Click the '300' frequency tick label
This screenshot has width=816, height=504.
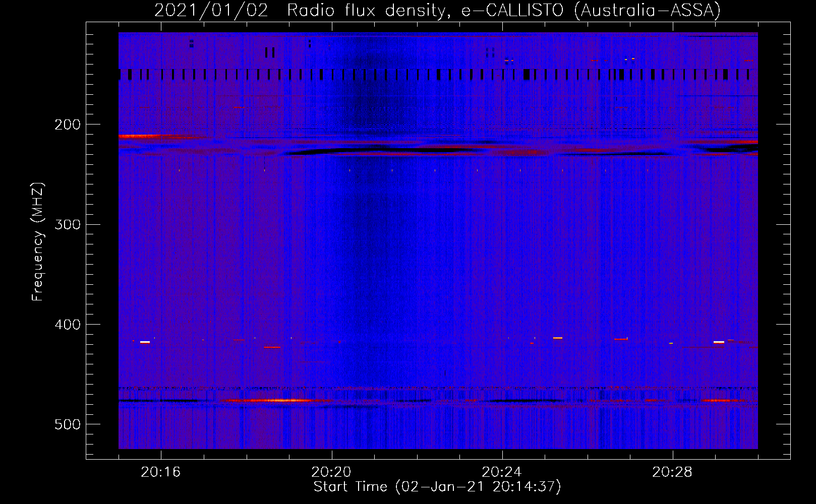pyautogui.click(x=68, y=224)
